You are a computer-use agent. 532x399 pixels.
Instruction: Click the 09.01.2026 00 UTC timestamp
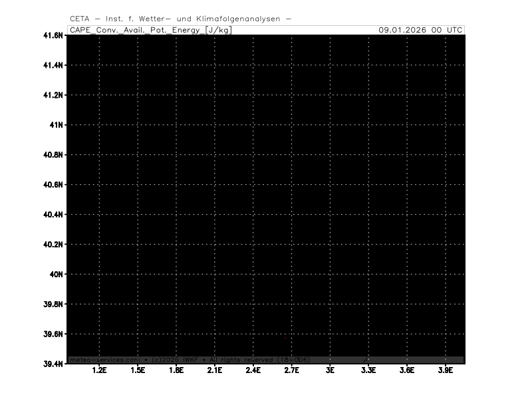(420, 30)
